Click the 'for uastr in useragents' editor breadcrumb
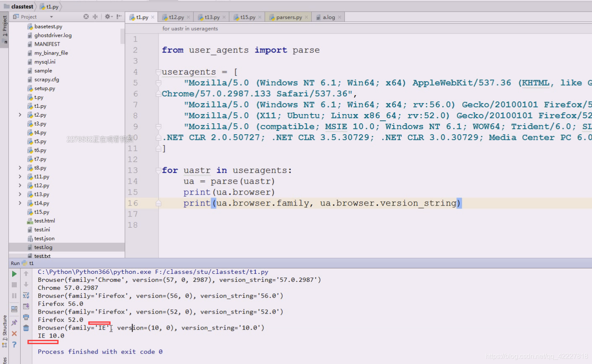This screenshot has height=364, width=592. point(190,29)
